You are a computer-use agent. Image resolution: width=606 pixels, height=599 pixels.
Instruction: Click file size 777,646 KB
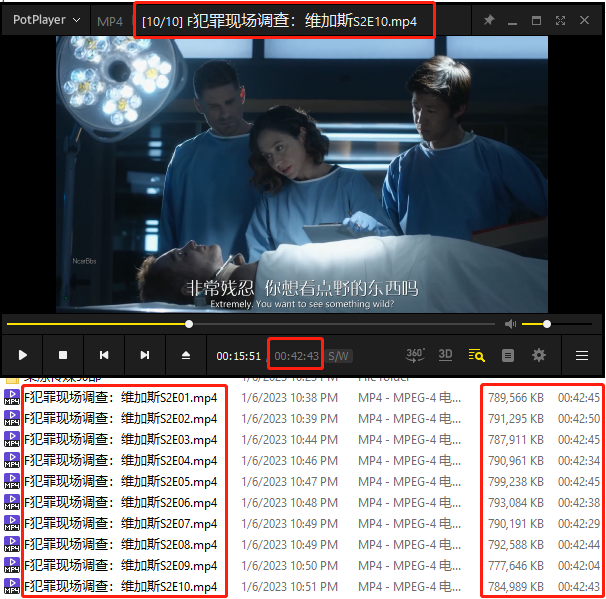pyautogui.click(x=516, y=566)
